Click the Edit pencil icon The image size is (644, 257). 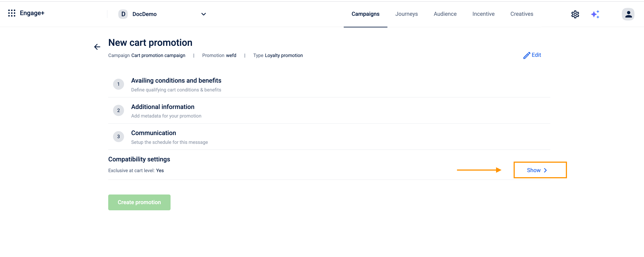click(x=526, y=55)
